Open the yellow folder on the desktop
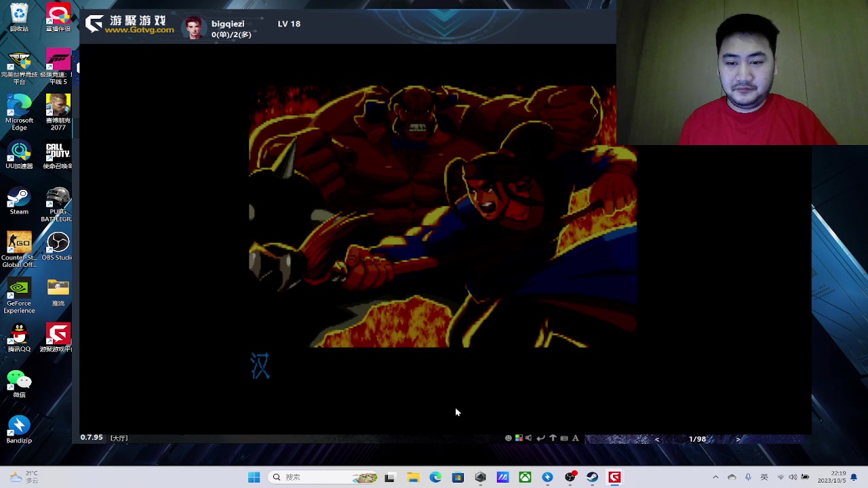 (58, 292)
